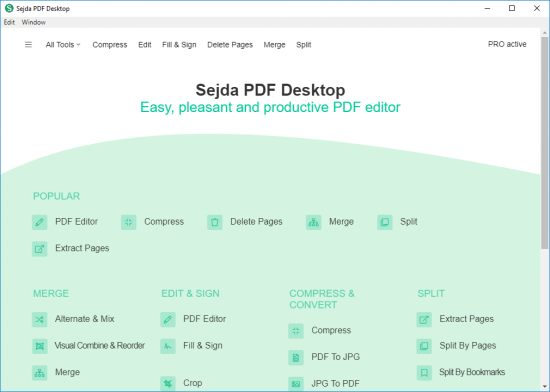The width and height of the screenshot is (550, 392).
Task: Open the hamburger menu icon
Action: (28, 45)
